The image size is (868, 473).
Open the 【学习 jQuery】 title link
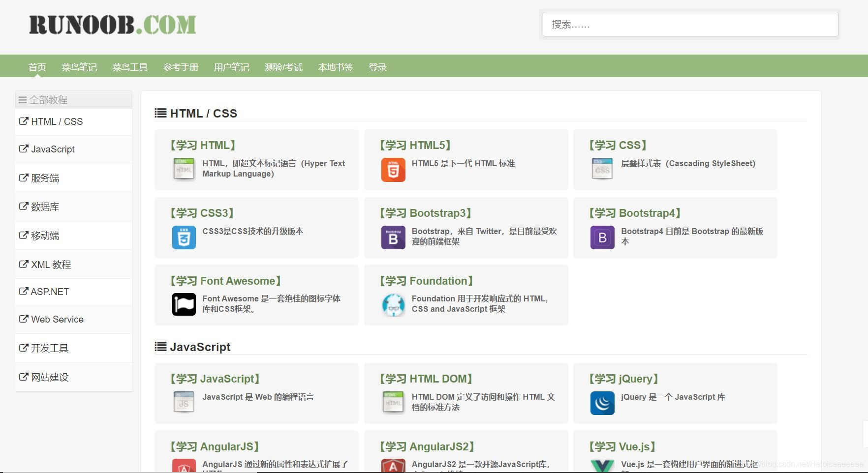pyautogui.click(x=623, y=379)
